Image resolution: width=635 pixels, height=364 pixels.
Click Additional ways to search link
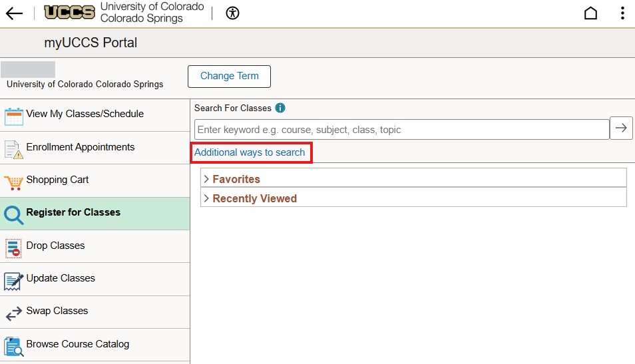(250, 152)
